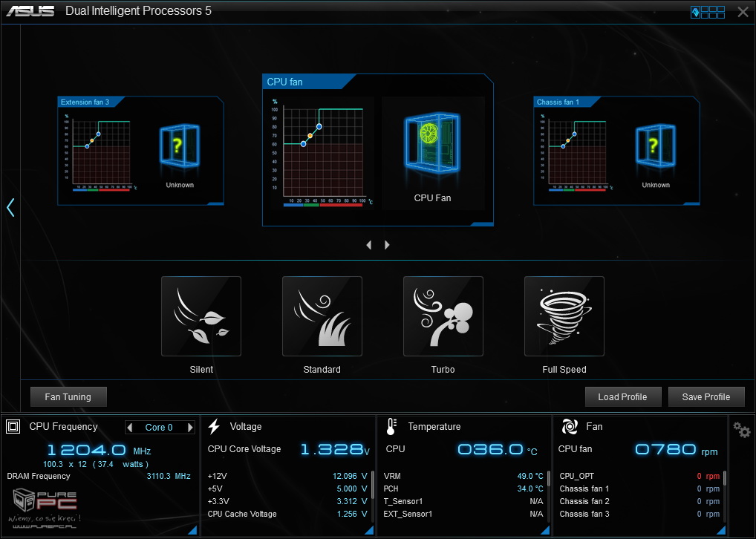
Task: Click the Fan panel fan icon
Action: click(x=570, y=426)
